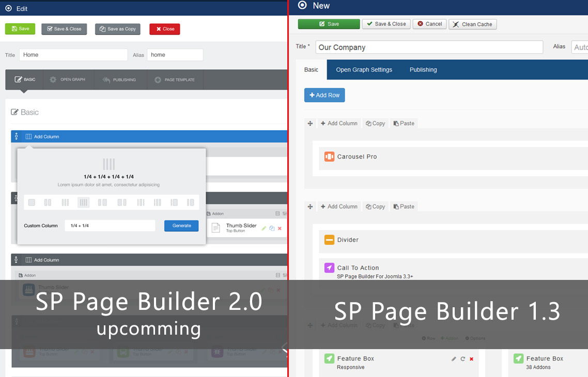Image resolution: width=588 pixels, height=377 pixels.
Task: Click the move icon of the Carousel Pro row
Action: [x=310, y=123]
